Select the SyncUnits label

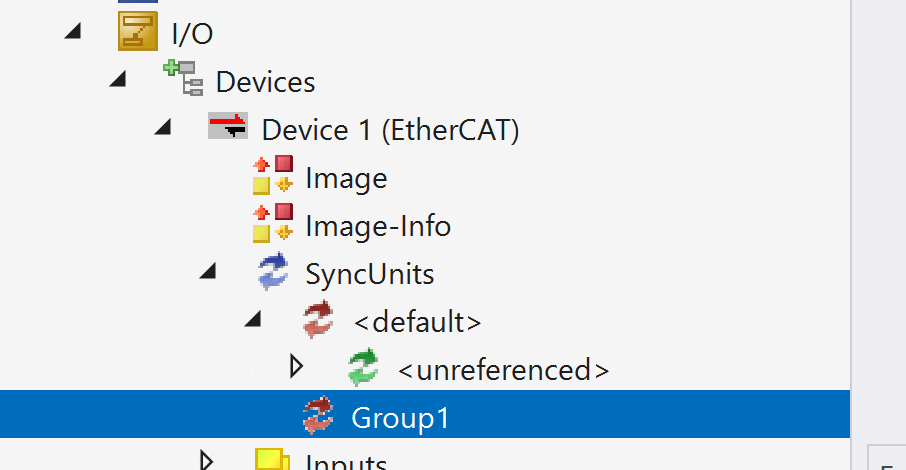[x=369, y=273]
